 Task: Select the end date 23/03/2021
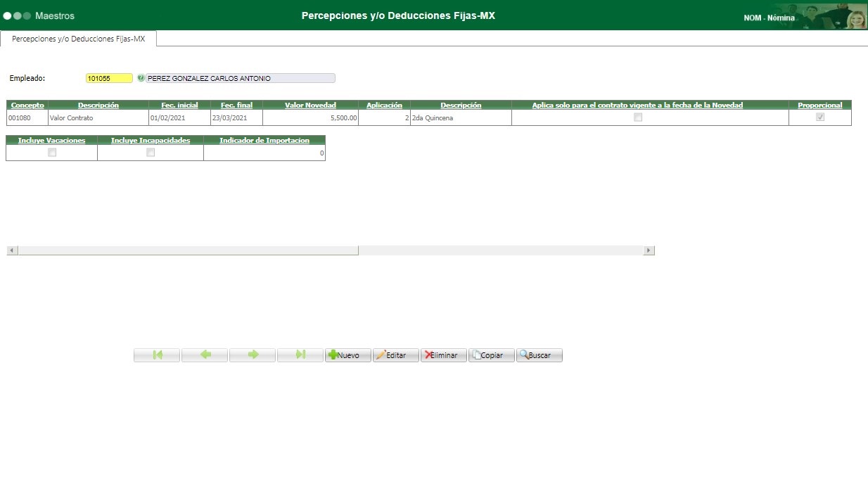[x=236, y=117]
